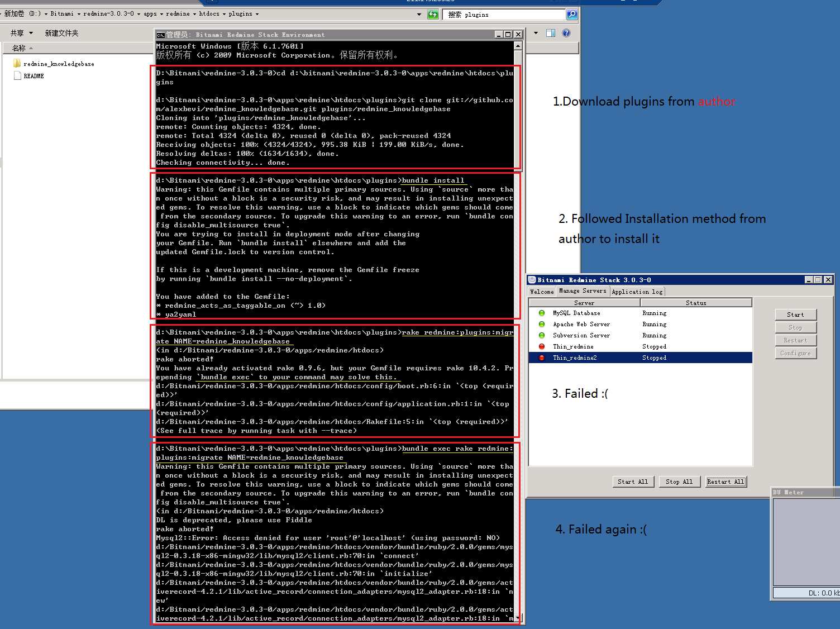Select the MySQL Database row
Image resolution: width=840 pixels, height=629 pixels.
click(x=640, y=313)
